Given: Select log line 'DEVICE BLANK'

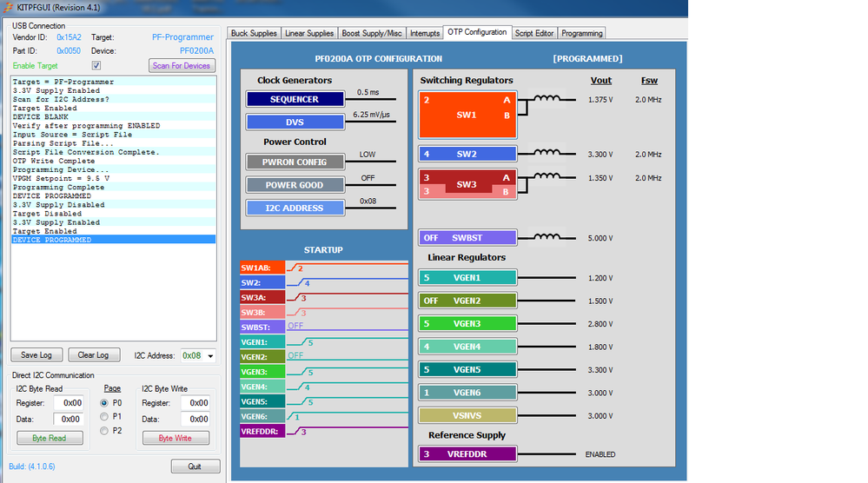Looking at the screenshot, I should point(114,116).
